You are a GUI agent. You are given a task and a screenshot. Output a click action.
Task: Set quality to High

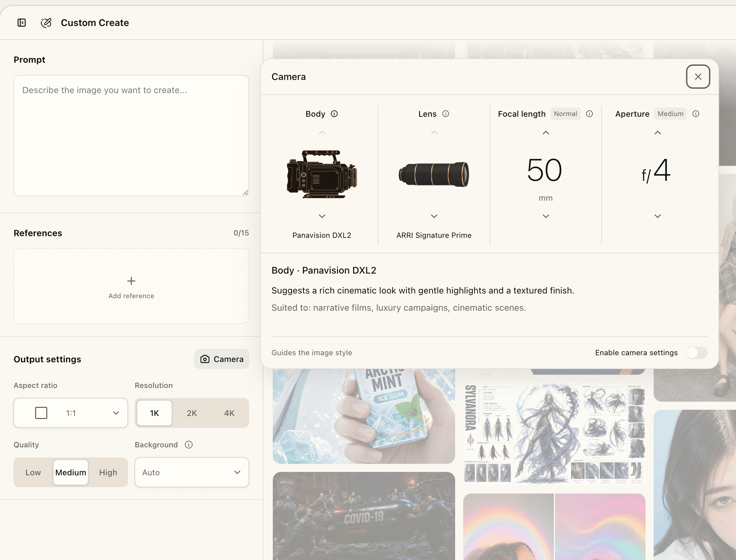point(108,472)
